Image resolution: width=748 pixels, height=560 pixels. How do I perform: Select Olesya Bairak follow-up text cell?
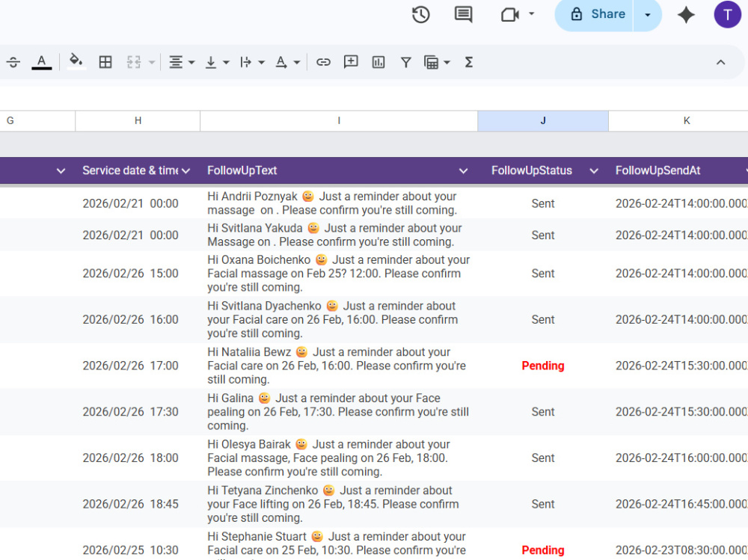click(339, 458)
